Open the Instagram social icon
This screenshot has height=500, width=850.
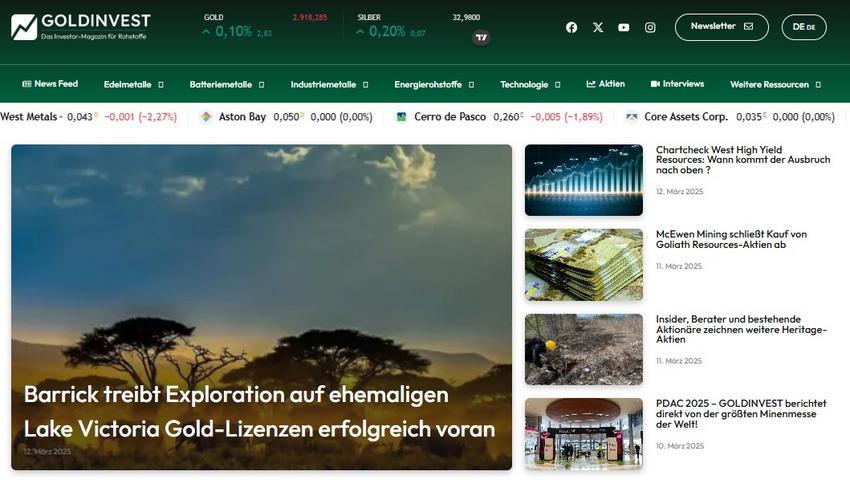[x=650, y=27]
